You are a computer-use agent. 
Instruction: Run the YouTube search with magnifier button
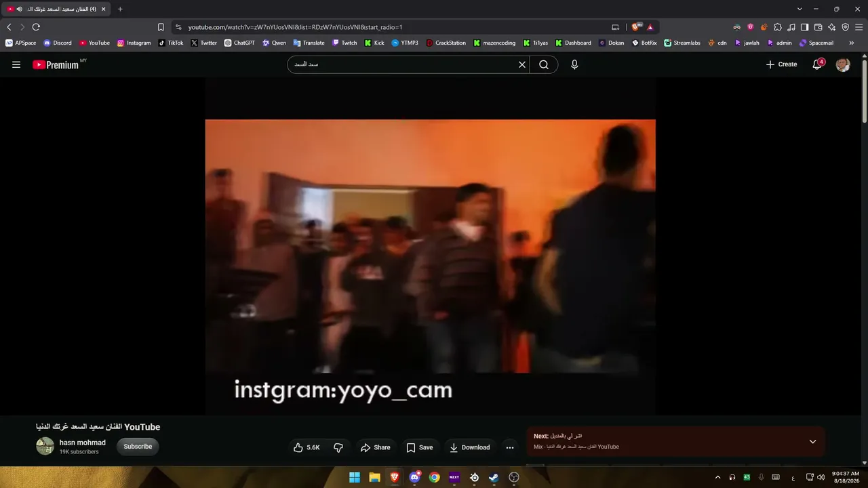pos(544,64)
